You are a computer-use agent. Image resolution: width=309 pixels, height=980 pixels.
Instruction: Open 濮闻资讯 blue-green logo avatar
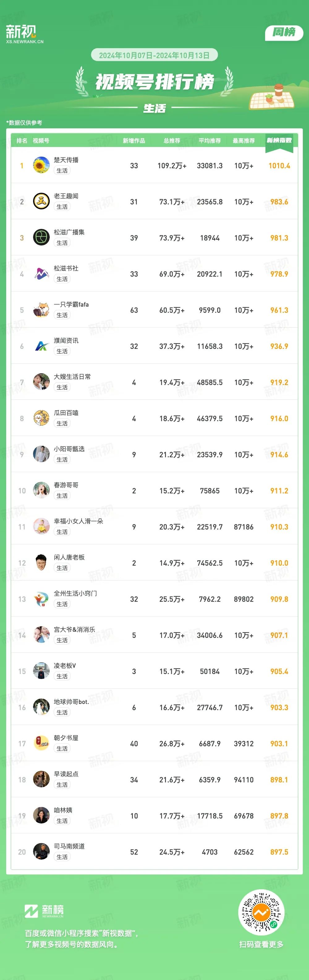point(41,346)
